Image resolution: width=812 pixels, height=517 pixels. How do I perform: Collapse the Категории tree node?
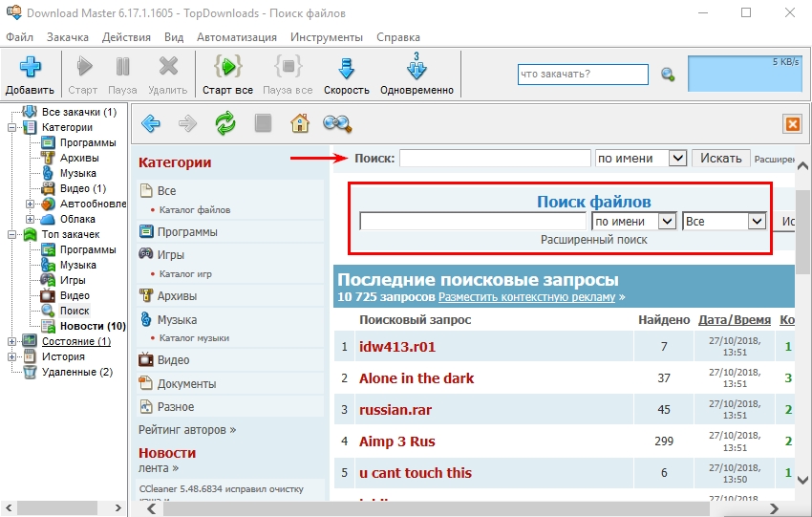[11, 127]
